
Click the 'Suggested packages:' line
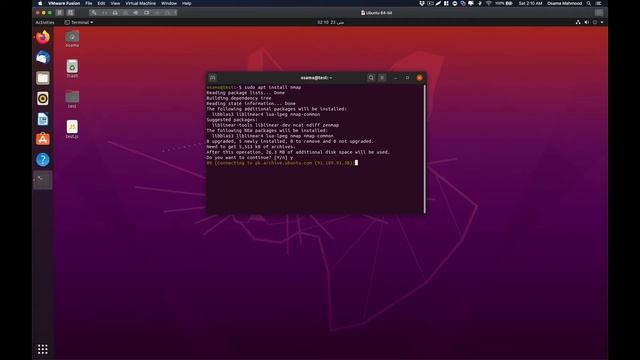232,120
